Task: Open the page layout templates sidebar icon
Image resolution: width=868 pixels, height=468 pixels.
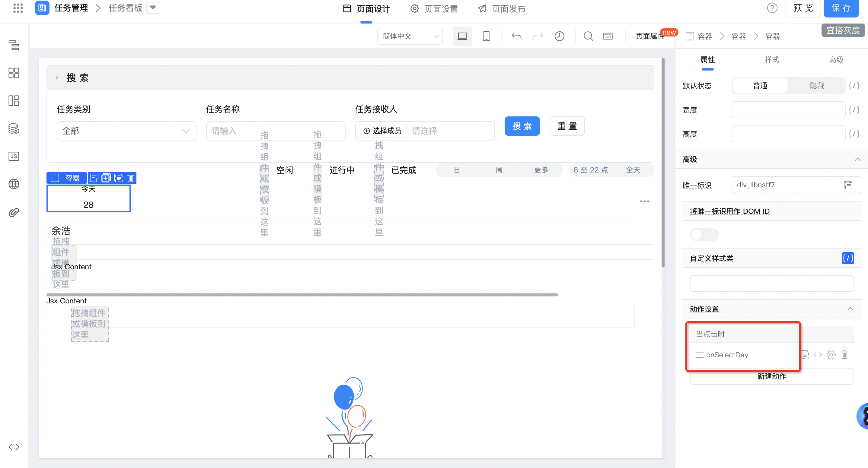Action: [14, 101]
